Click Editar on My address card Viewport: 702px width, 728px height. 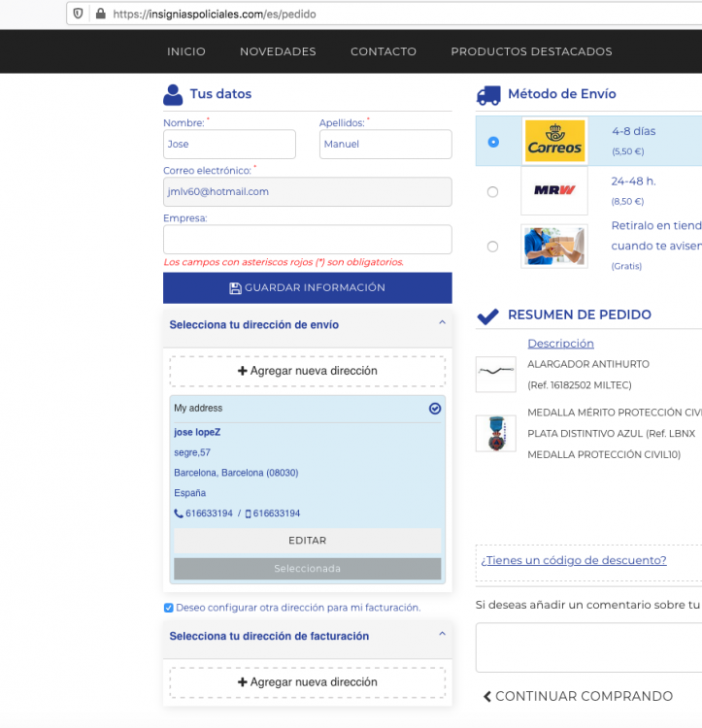click(308, 541)
